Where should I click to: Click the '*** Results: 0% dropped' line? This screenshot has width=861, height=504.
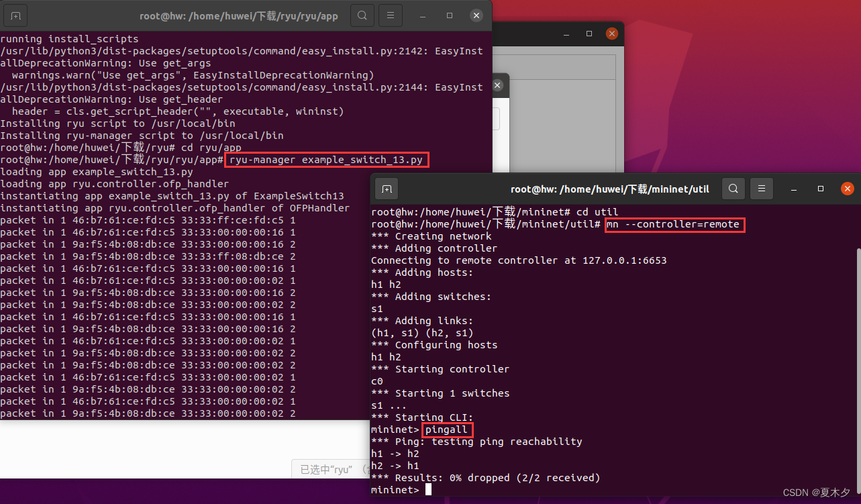point(486,478)
